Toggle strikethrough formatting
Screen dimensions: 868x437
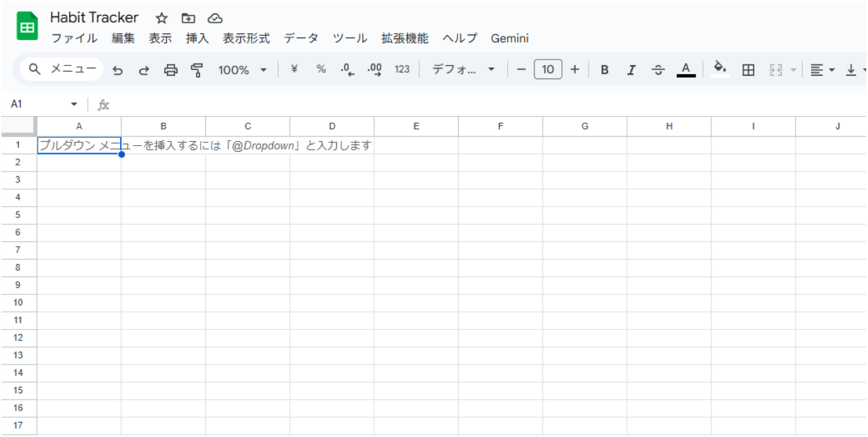[658, 70]
